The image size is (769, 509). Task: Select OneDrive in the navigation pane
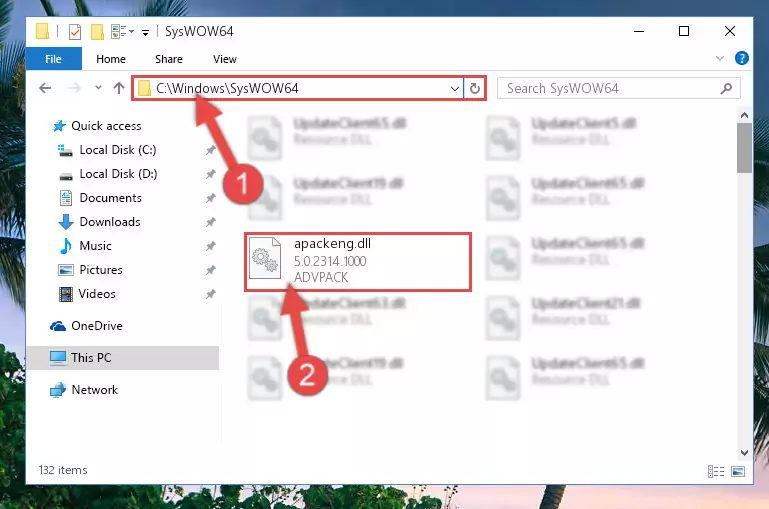(x=97, y=326)
